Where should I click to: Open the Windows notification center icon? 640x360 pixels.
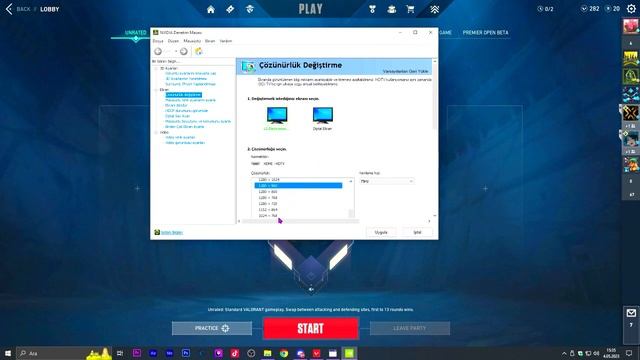(629, 353)
